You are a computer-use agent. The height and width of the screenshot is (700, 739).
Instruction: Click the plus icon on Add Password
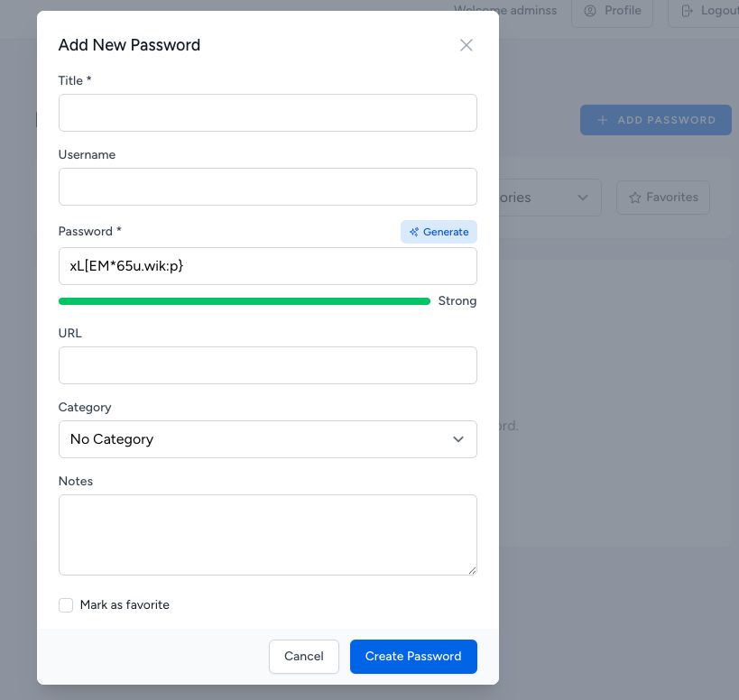pyautogui.click(x=603, y=120)
